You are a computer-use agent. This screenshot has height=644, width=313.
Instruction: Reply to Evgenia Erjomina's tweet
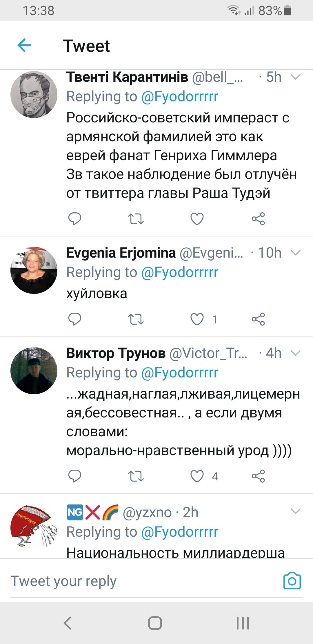74,319
